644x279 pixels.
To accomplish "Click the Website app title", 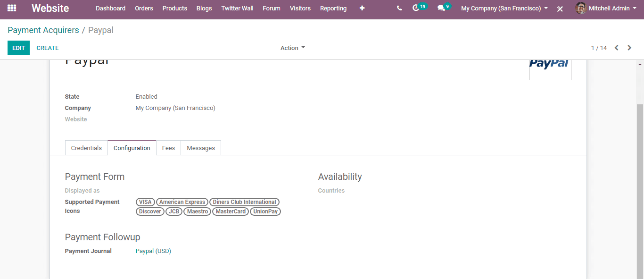I will 50,8.
